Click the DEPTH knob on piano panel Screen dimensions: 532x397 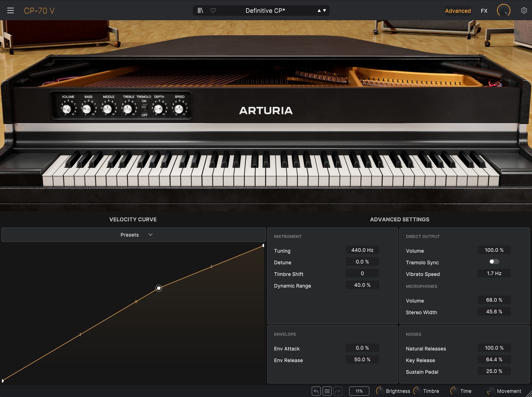click(x=158, y=109)
